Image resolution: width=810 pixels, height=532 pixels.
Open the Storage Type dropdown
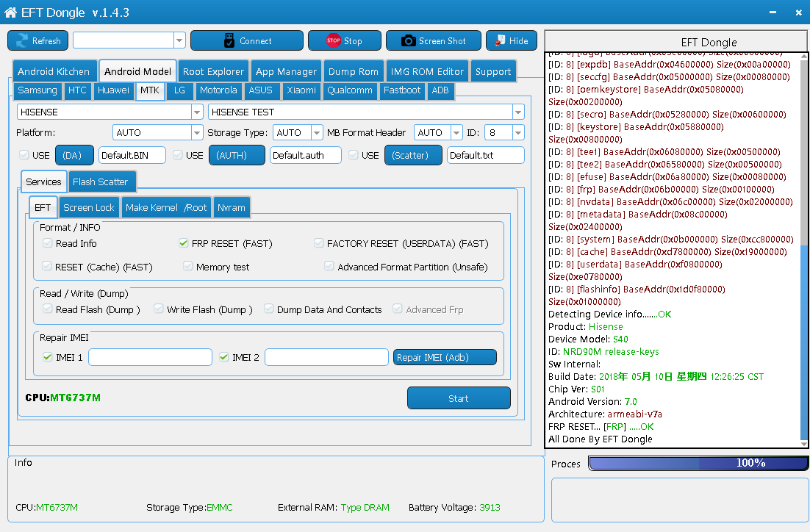pos(317,133)
